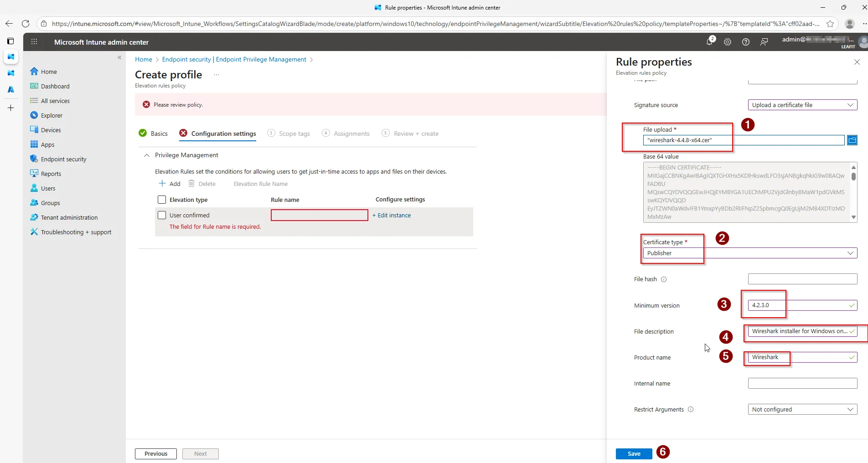Open the Explorer icon in sidebar
The image size is (868, 463).
pyautogui.click(x=34, y=115)
